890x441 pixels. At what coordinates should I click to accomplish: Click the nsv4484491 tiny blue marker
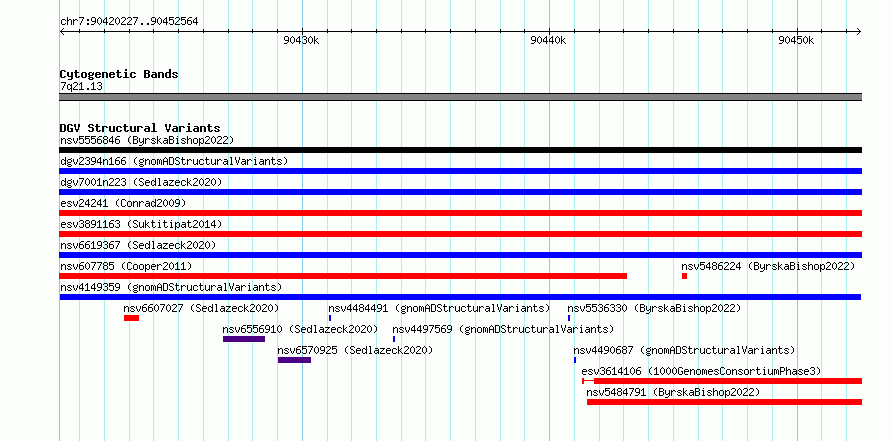click(330, 318)
